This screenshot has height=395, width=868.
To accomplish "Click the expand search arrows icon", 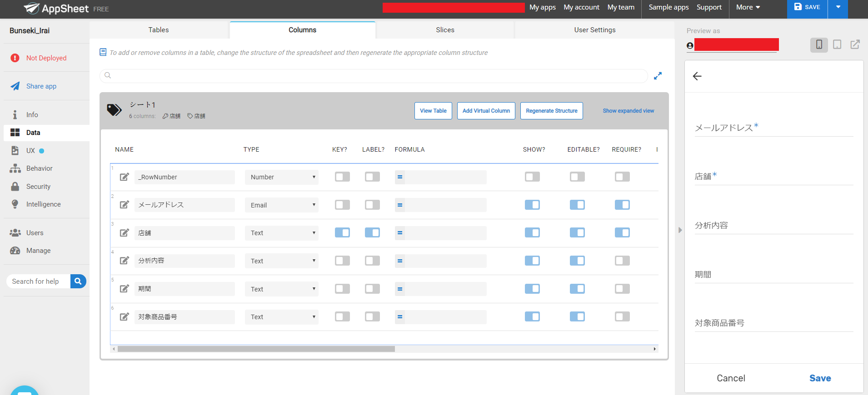I will [x=658, y=76].
